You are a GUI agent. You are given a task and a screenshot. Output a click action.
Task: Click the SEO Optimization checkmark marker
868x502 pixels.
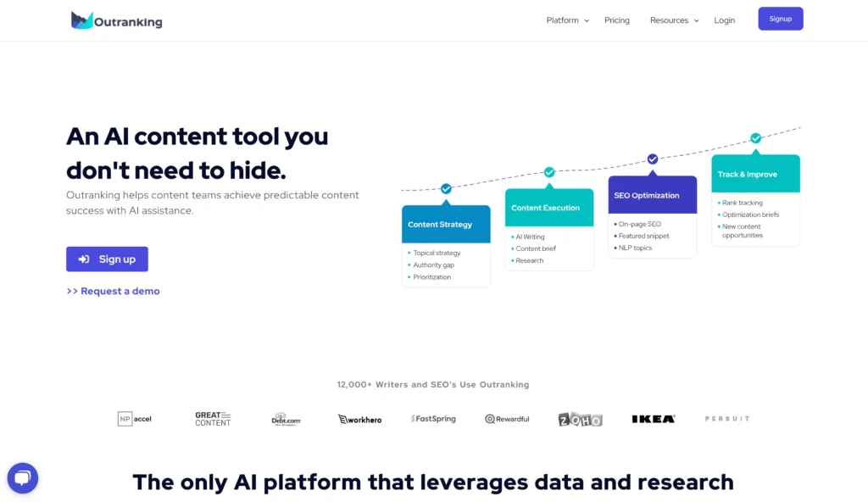[653, 159]
